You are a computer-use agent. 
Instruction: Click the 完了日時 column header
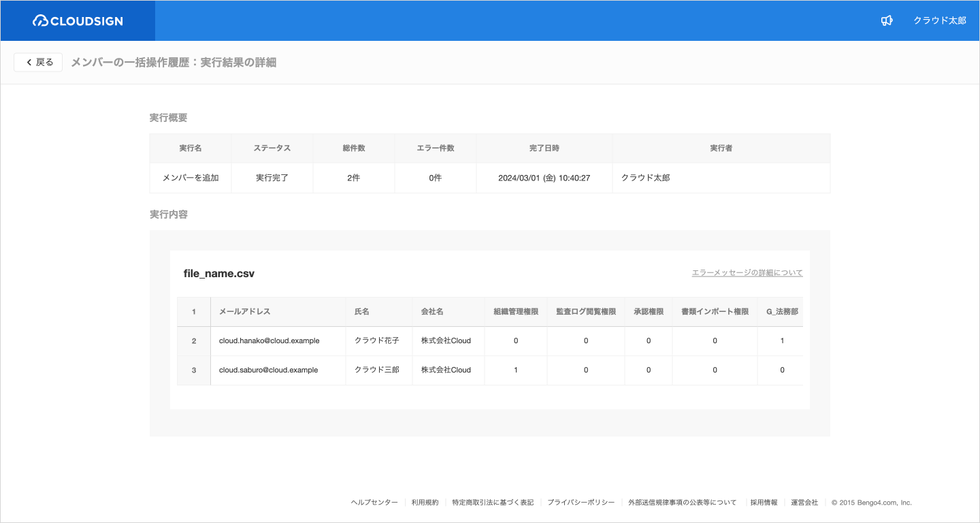(x=544, y=148)
